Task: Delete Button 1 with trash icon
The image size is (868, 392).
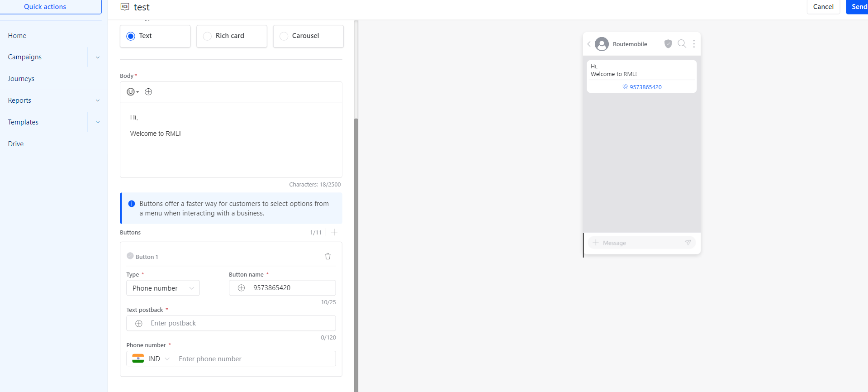Action: click(328, 256)
